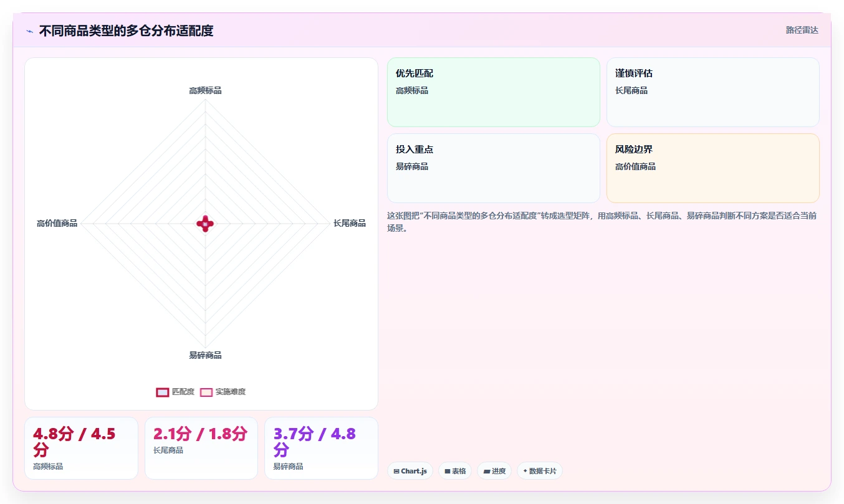Open the 风险边界 card

(x=713, y=168)
